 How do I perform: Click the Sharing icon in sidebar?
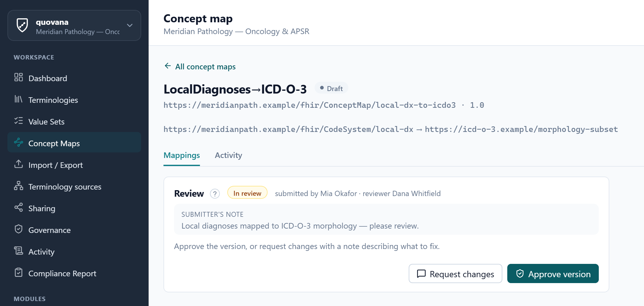(x=19, y=207)
